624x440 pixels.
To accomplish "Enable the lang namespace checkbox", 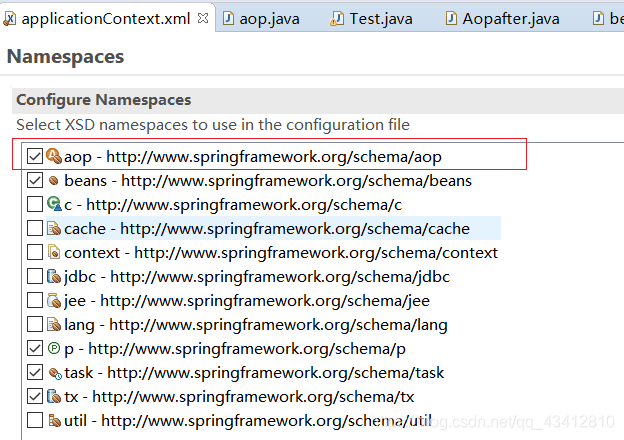I will [35, 324].
